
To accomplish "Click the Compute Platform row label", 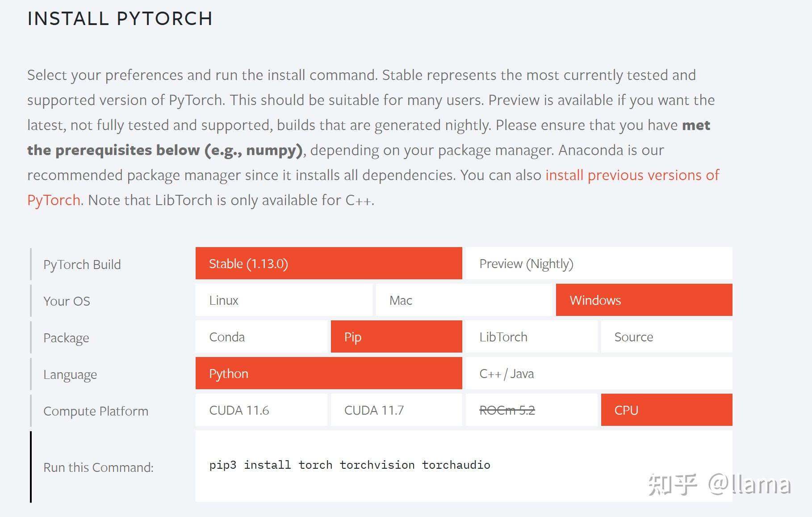I will pyautogui.click(x=96, y=411).
